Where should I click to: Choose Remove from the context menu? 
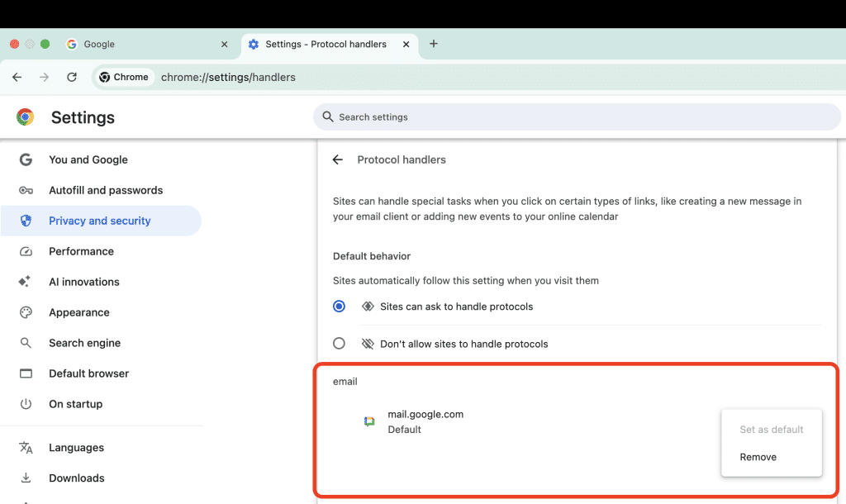pos(758,457)
